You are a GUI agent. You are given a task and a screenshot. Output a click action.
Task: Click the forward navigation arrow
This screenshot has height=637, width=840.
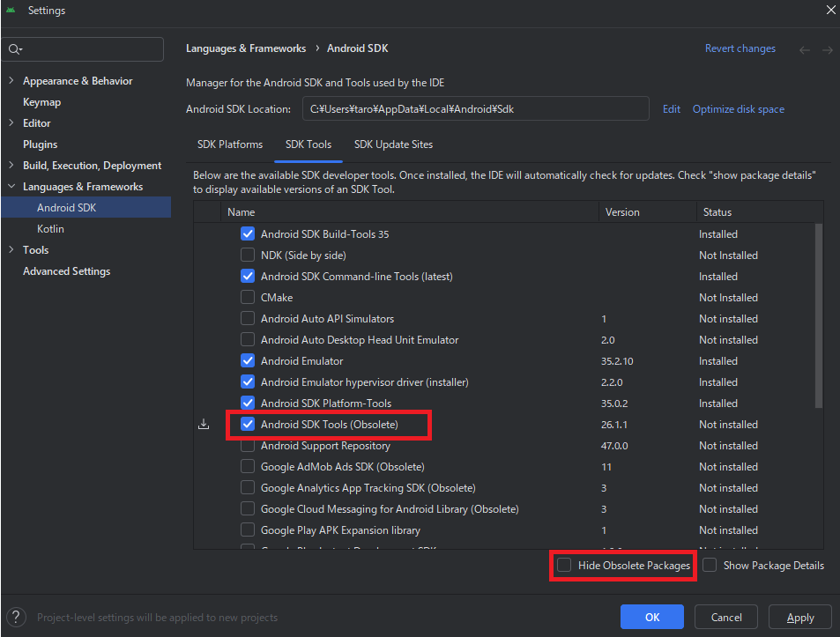click(827, 50)
